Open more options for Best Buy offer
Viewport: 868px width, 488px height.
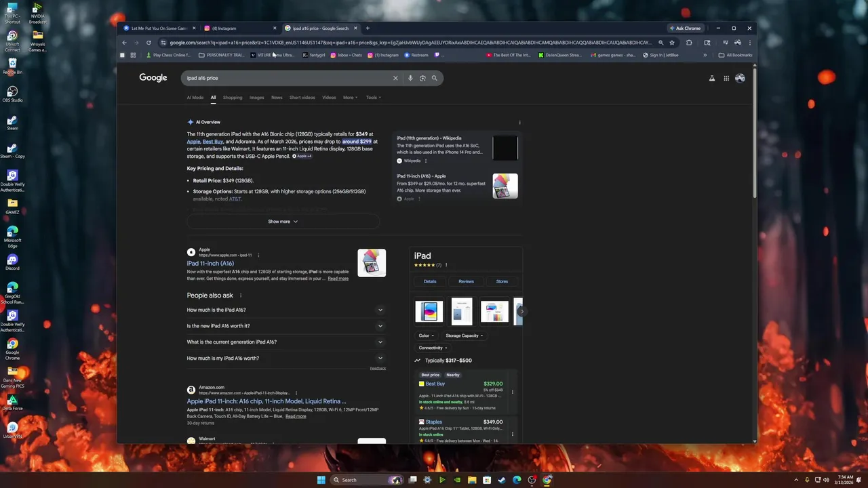point(513,392)
